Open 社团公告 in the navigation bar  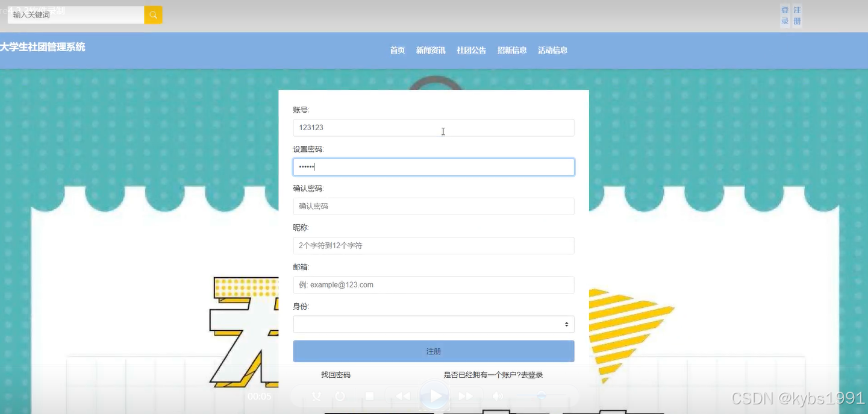[x=472, y=51]
